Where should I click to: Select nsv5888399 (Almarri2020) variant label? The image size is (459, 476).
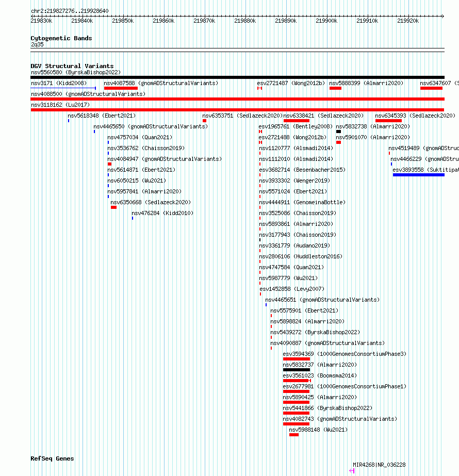[x=366, y=83]
